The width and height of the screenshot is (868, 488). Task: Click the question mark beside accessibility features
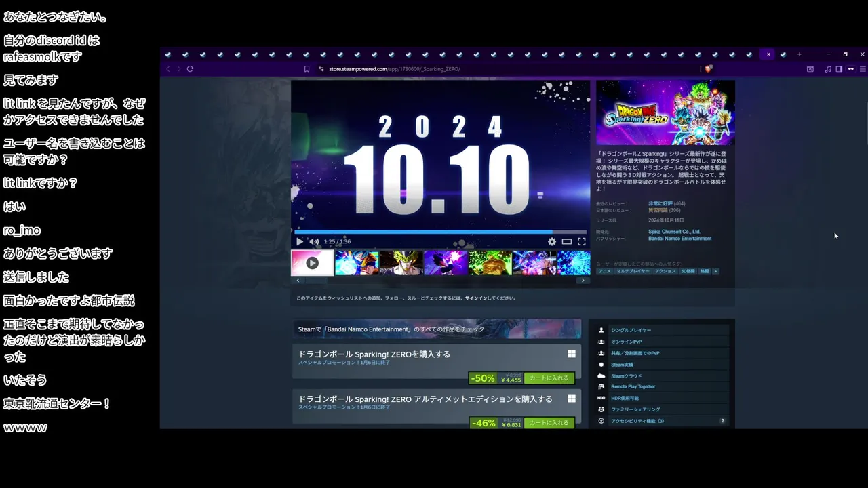pos(722,421)
